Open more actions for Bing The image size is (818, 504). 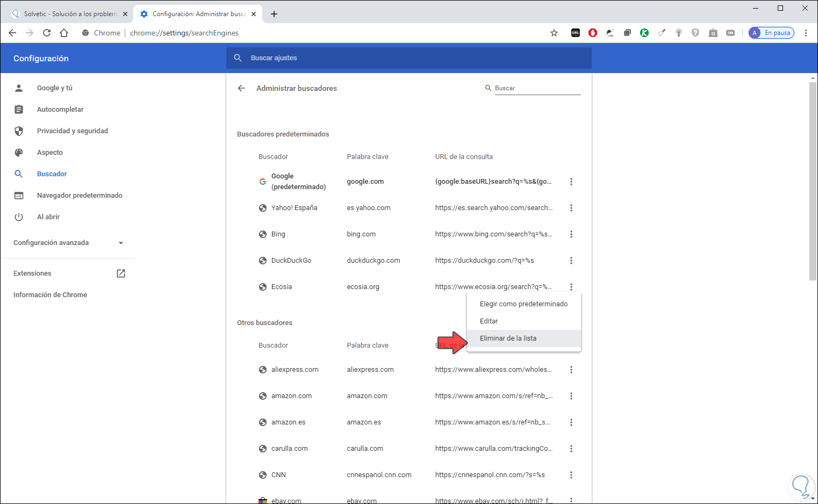point(571,234)
